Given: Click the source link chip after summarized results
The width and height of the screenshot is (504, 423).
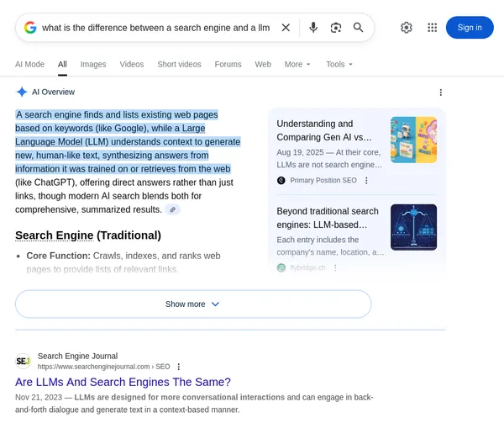Looking at the screenshot, I should point(172,209).
